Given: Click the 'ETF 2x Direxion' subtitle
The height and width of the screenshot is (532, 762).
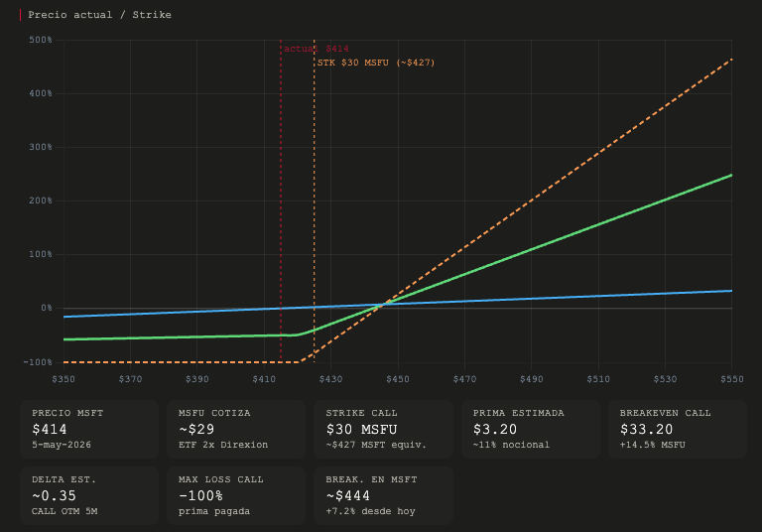Looking at the screenshot, I should point(223,445).
